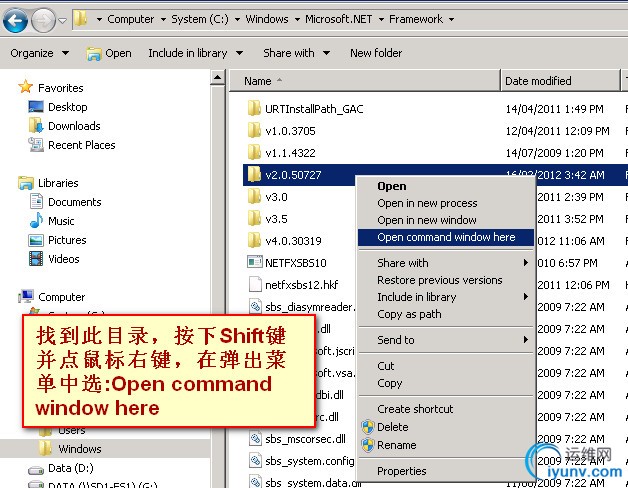Select the v1.0.3705 folder icon

tap(254, 131)
